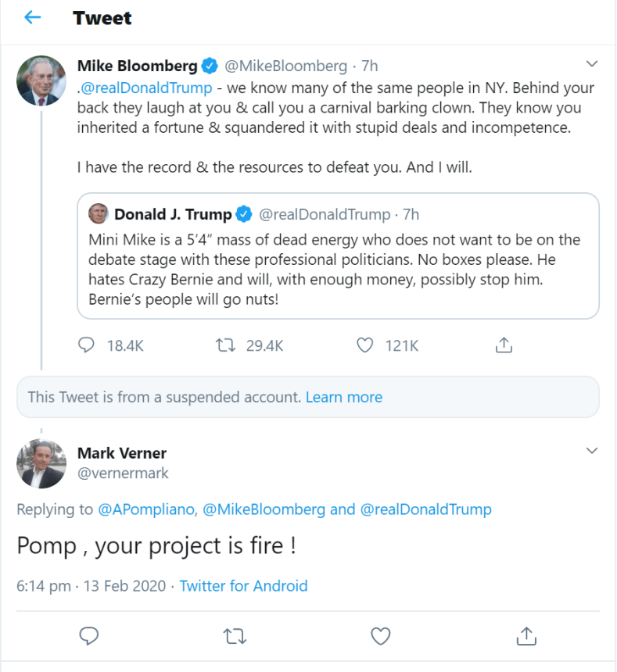The height and width of the screenshot is (672, 617).
Task: Open the Twitter for Android link
Action: [243, 585]
